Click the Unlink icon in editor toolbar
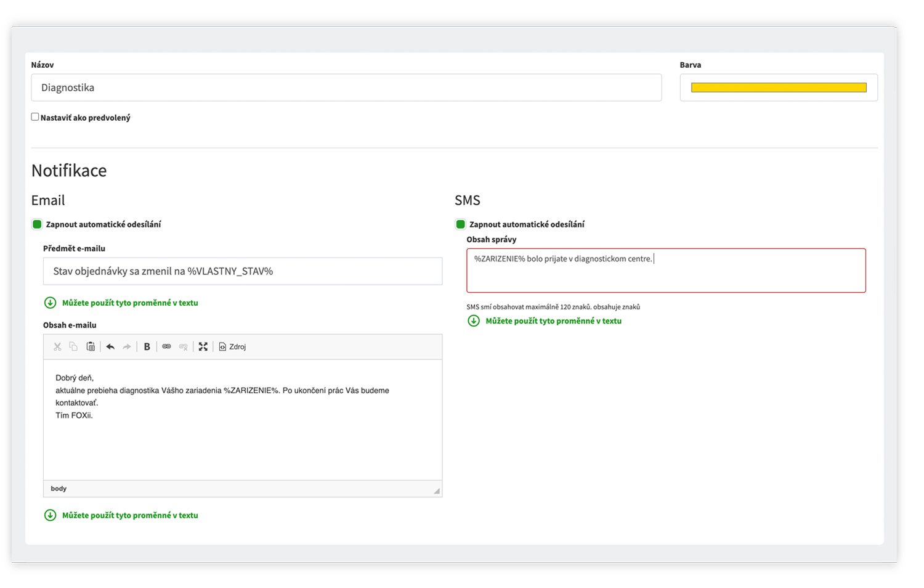Image resolution: width=924 pixels, height=588 pixels. tap(183, 347)
